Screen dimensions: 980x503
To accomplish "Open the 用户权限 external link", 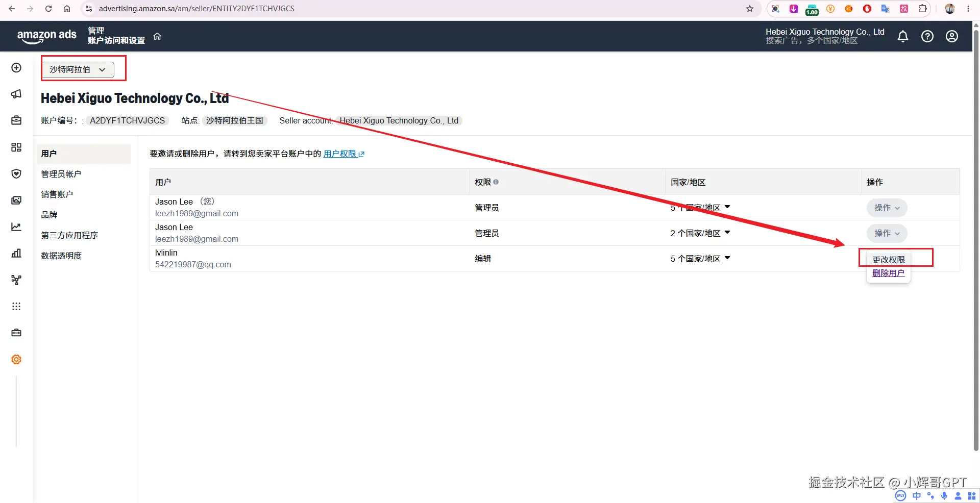I will 344,154.
